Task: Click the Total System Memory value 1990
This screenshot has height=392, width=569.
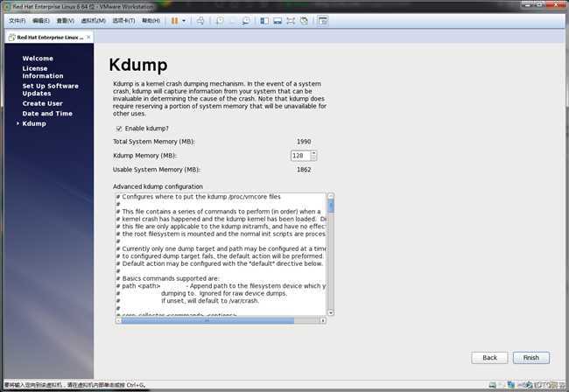Action: (x=304, y=142)
